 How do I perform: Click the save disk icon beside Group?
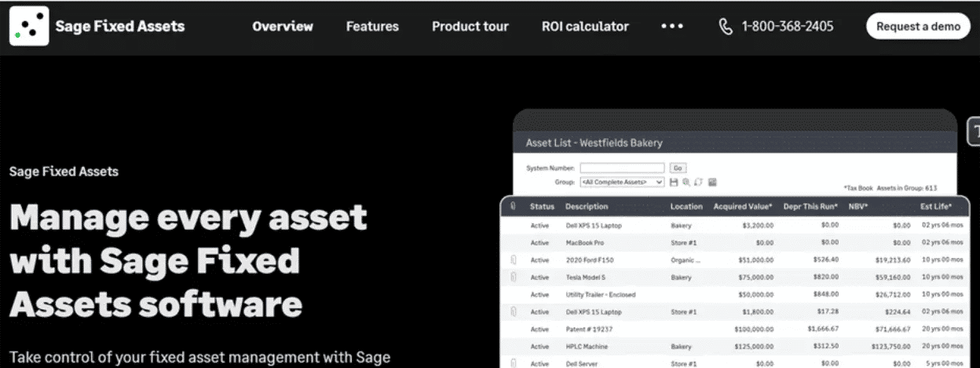tap(674, 182)
